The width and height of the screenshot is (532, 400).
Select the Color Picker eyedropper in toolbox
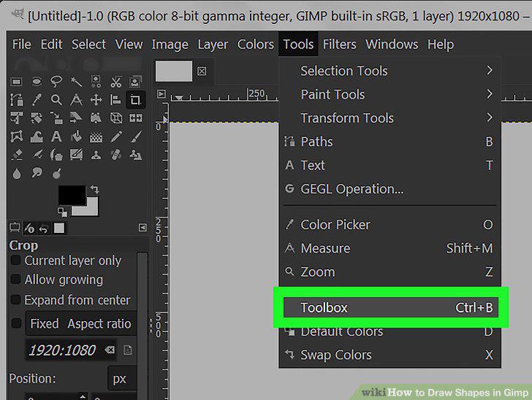point(37,100)
